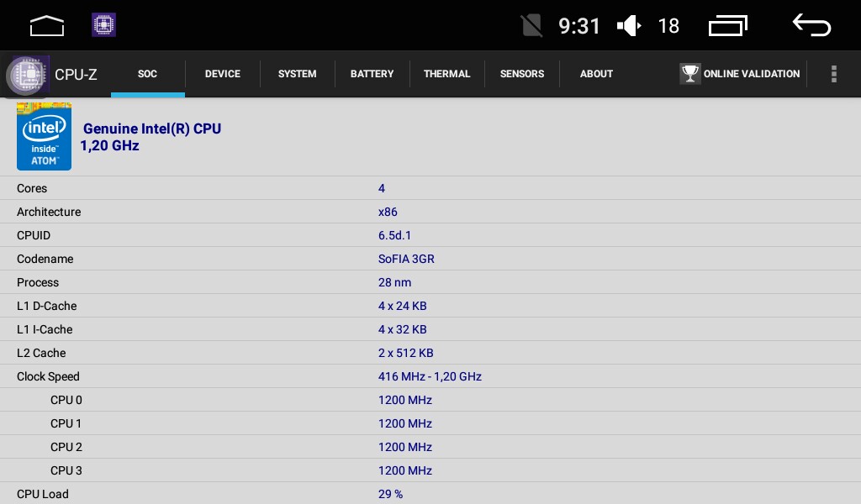The width and height of the screenshot is (861, 504).
Task: Click the 1200 MHz value for CPU 0
Action: tap(405, 401)
